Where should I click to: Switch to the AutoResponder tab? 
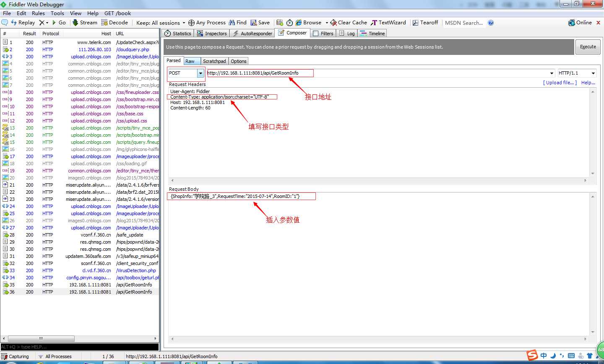click(x=253, y=34)
